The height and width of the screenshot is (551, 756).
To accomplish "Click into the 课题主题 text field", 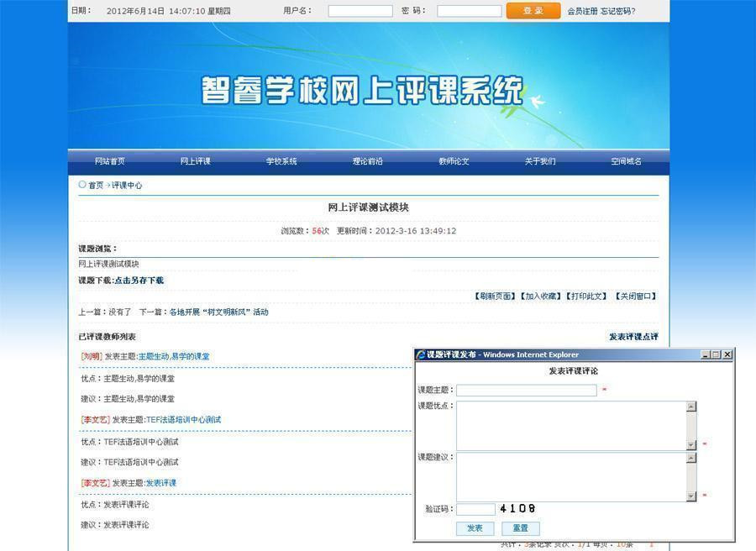I will pyautogui.click(x=526, y=391).
